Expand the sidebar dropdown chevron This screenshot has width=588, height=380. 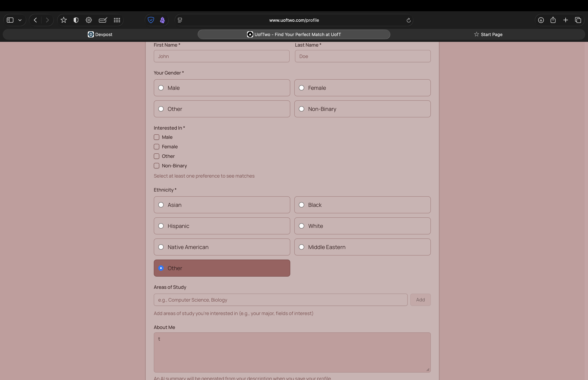(20, 20)
